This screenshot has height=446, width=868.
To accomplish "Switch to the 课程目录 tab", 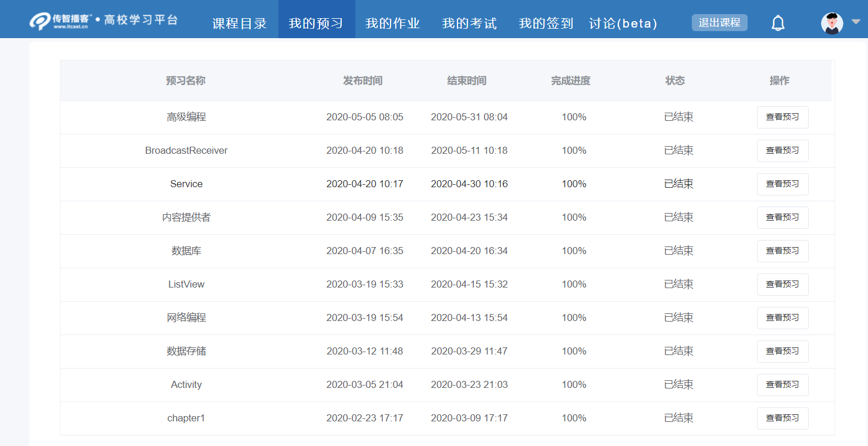I will point(238,22).
